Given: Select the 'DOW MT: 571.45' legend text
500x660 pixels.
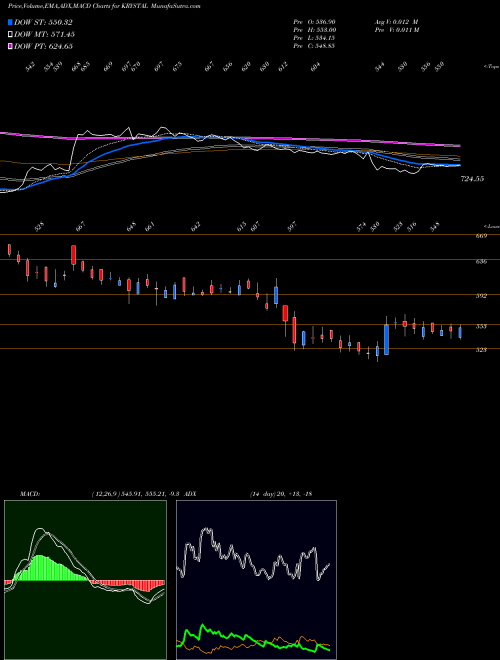Looking at the screenshot, I should pos(45,34).
